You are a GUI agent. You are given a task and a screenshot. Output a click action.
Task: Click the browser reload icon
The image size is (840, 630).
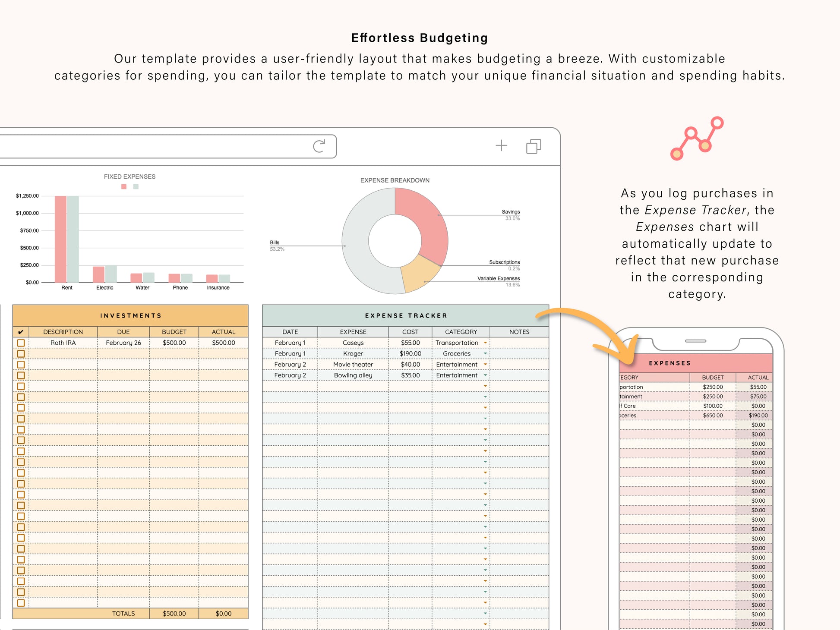point(319,146)
